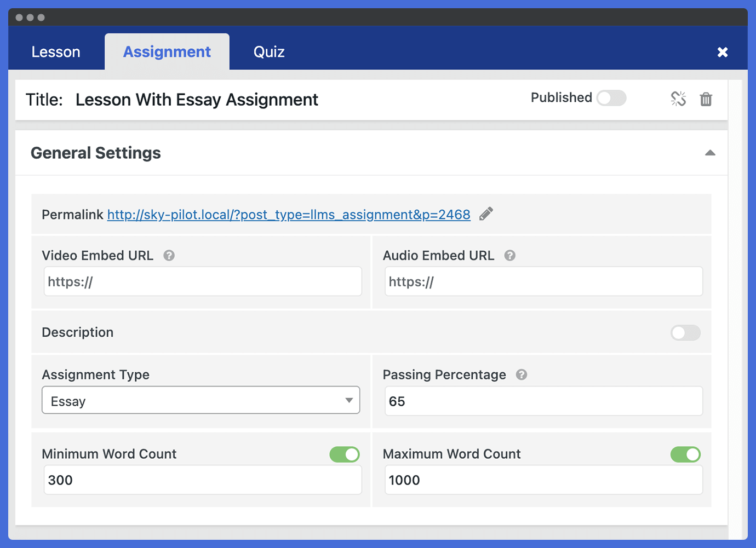Click the detach assignment broken-link icon

click(x=678, y=99)
